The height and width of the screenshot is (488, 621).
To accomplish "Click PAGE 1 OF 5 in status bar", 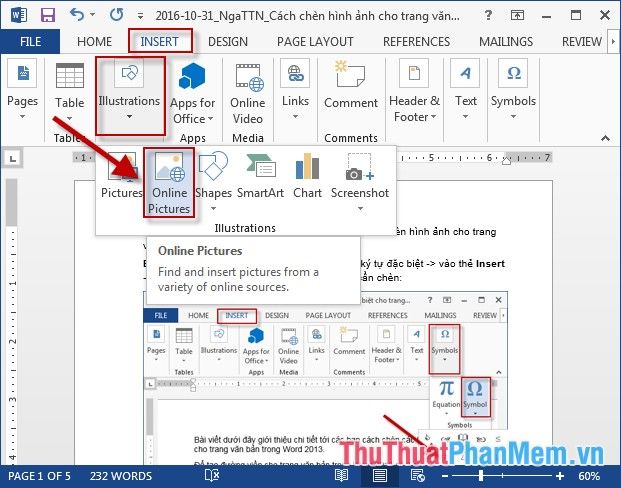I will pos(40,476).
